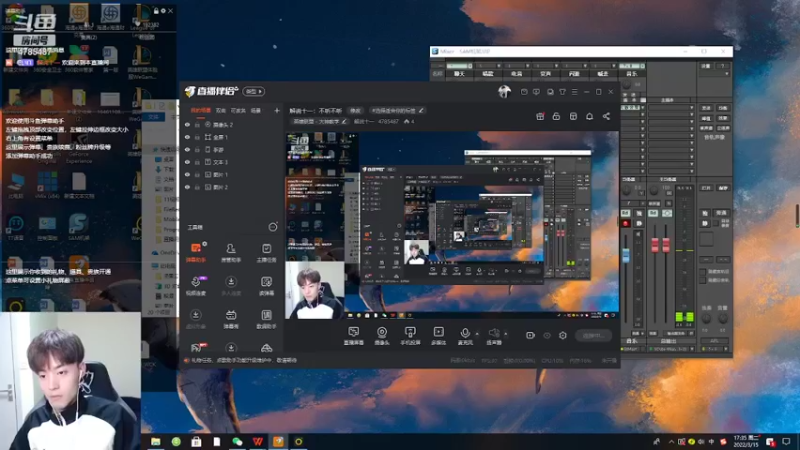Image resolution: width=800 pixels, height=450 pixels.
Task: Open the 弹幕秀 tool in the toolbox
Action: coord(231,319)
